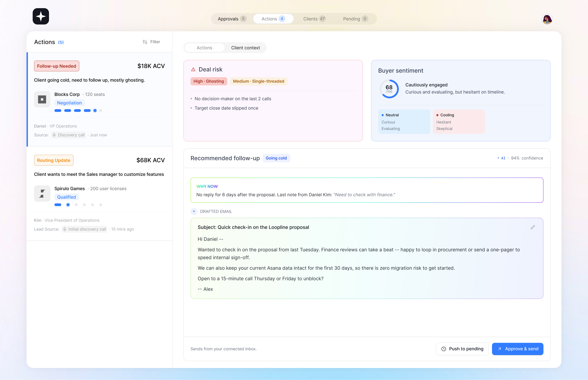
Task: Click the Medium · Single-threaded risk tag
Action: pos(258,81)
